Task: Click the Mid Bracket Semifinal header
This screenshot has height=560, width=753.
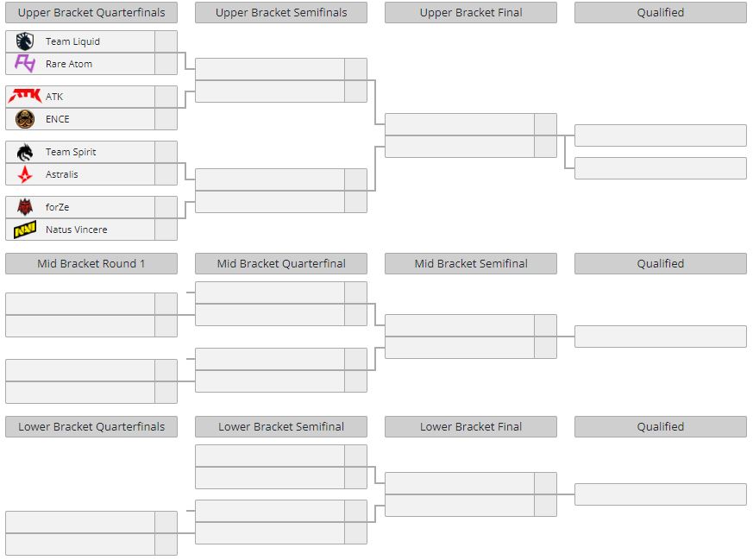Action: tap(471, 264)
